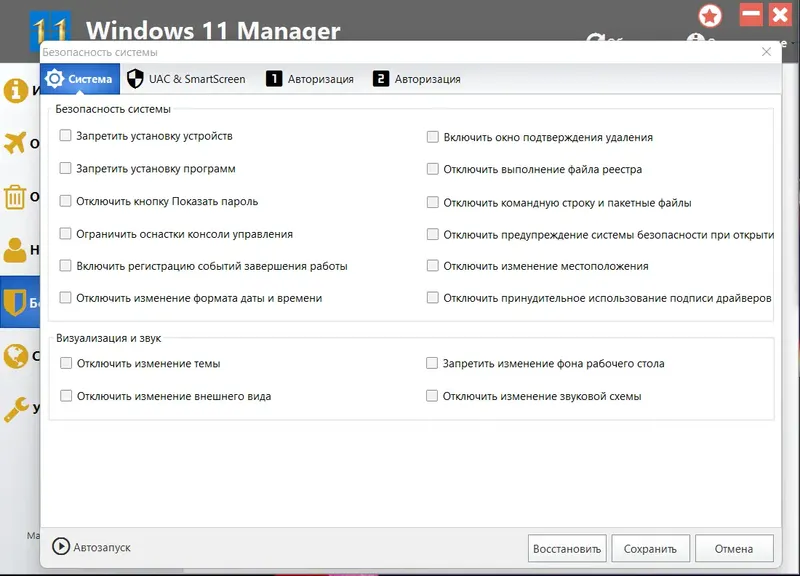Click the red star favorites icon

(710, 16)
